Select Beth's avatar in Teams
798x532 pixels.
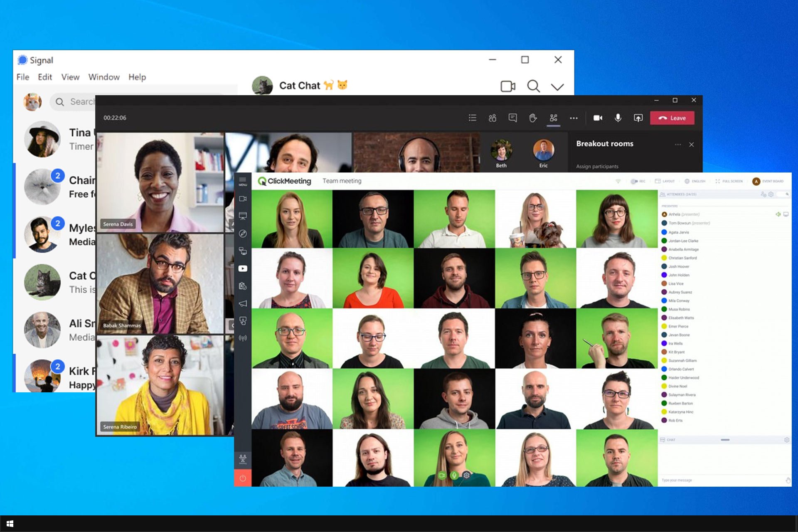(502, 150)
